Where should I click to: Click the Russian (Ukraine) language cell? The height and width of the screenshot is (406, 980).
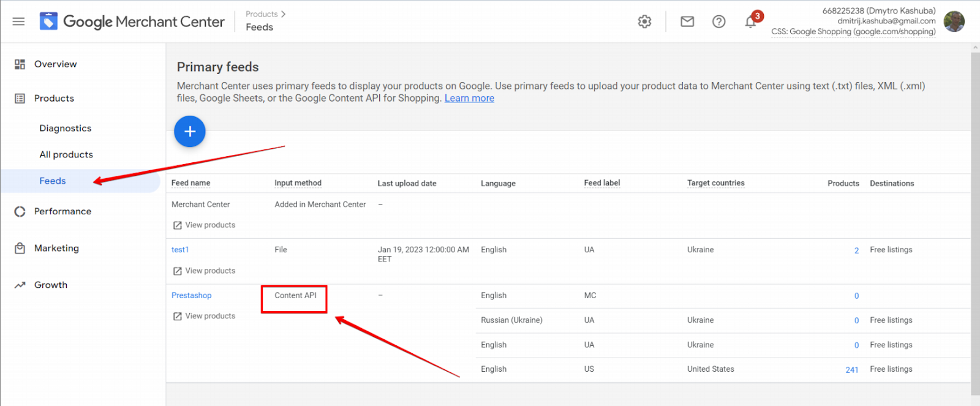[511, 320]
